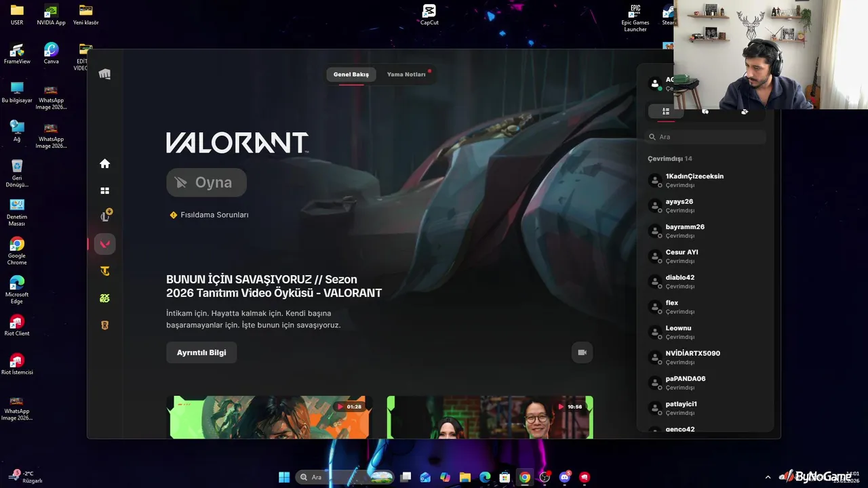868x488 pixels.
Task: Play the 01:28 video thumbnail
Action: point(269,417)
